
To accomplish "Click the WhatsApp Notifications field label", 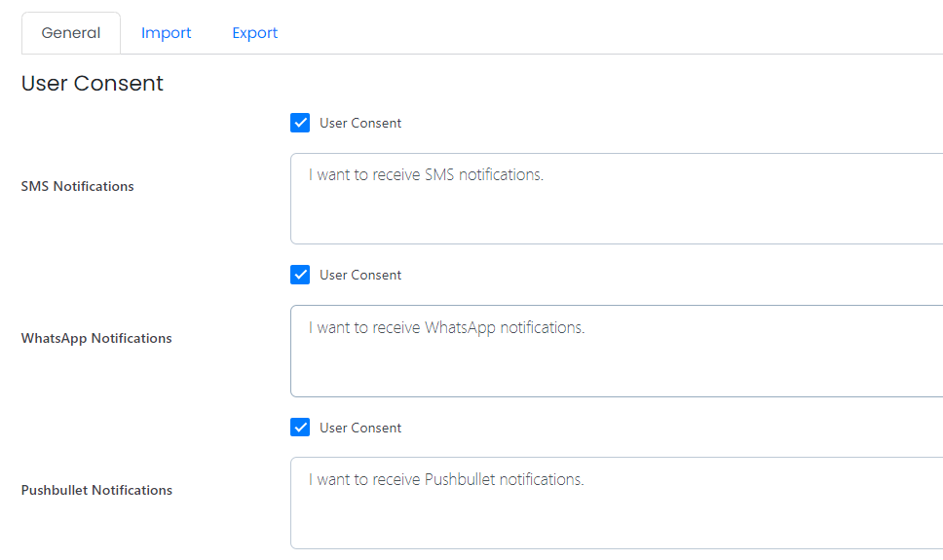I will (x=96, y=338).
